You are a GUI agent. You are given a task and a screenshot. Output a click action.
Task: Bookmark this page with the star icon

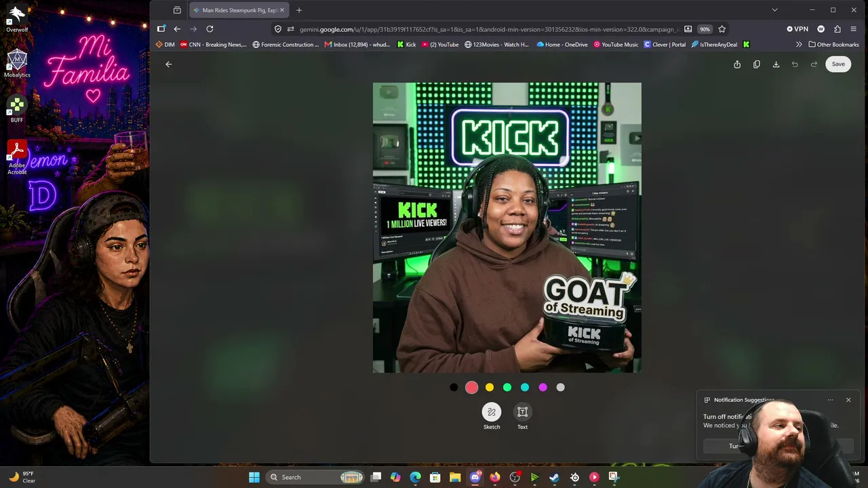pyautogui.click(x=722, y=29)
